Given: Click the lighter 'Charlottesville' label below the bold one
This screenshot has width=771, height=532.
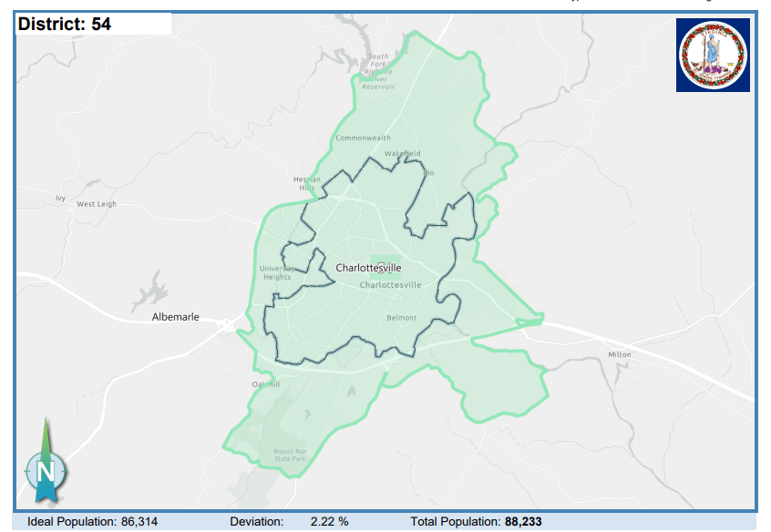Looking at the screenshot, I should pos(390,285).
